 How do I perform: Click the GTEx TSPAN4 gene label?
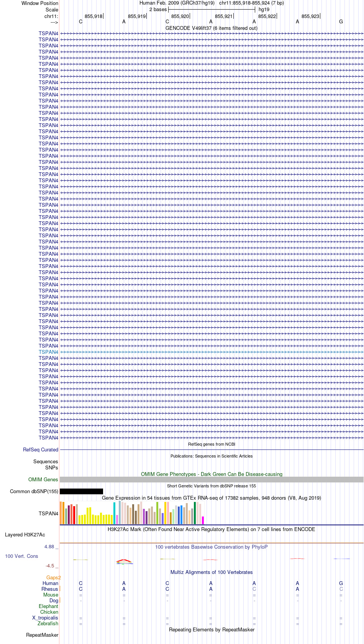pos(48,513)
